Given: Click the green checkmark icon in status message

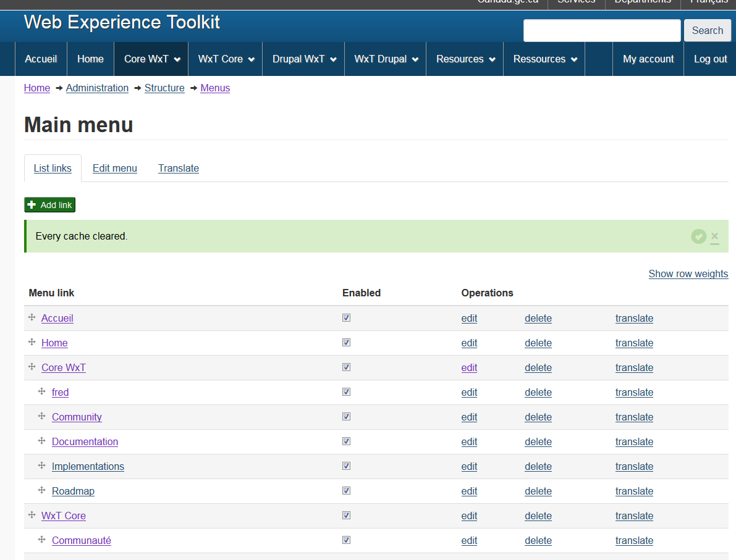Looking at the screenshot, I should pyautogui.click(x=698, y=236).
